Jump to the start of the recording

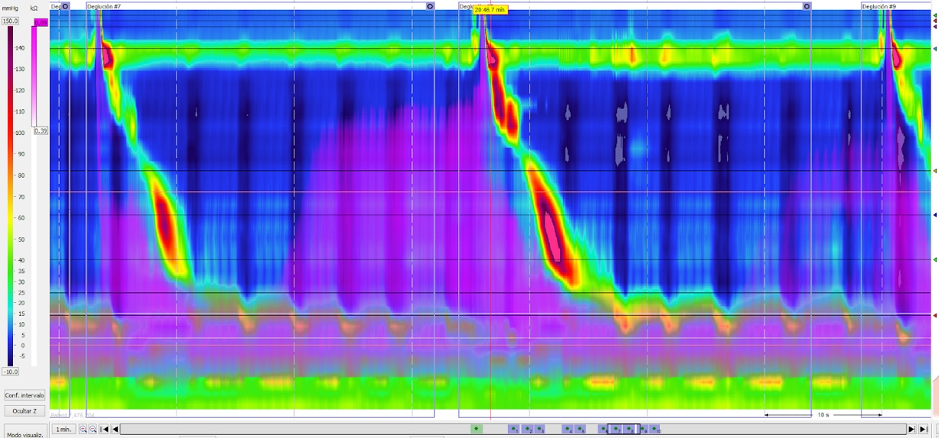point(104,429)
